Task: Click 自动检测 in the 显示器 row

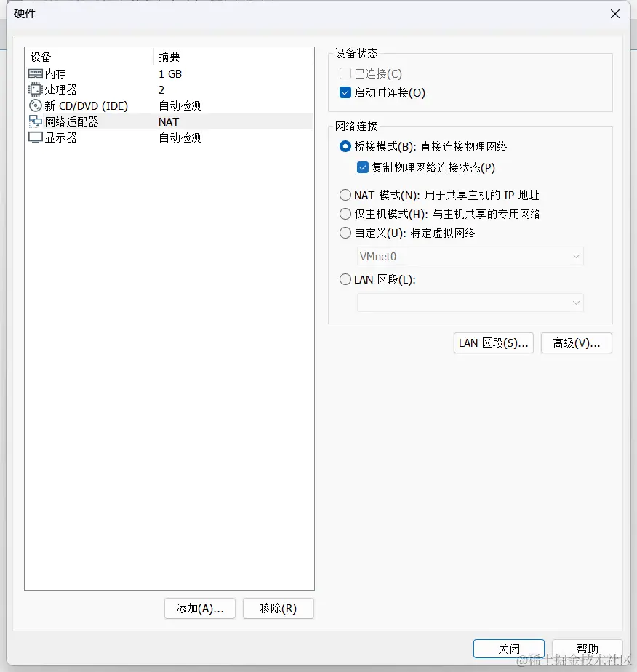Action: (180, 137)
